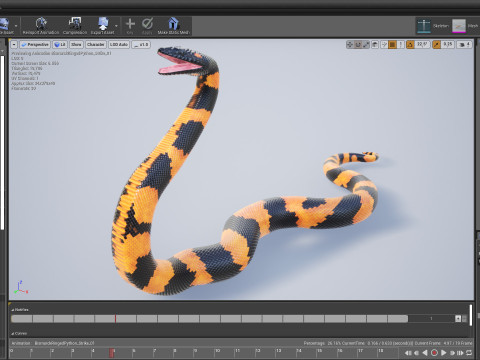Open the 0.25 scale snap value
The height and width of the screenshot is (360, 480).
tap(448, 44)
